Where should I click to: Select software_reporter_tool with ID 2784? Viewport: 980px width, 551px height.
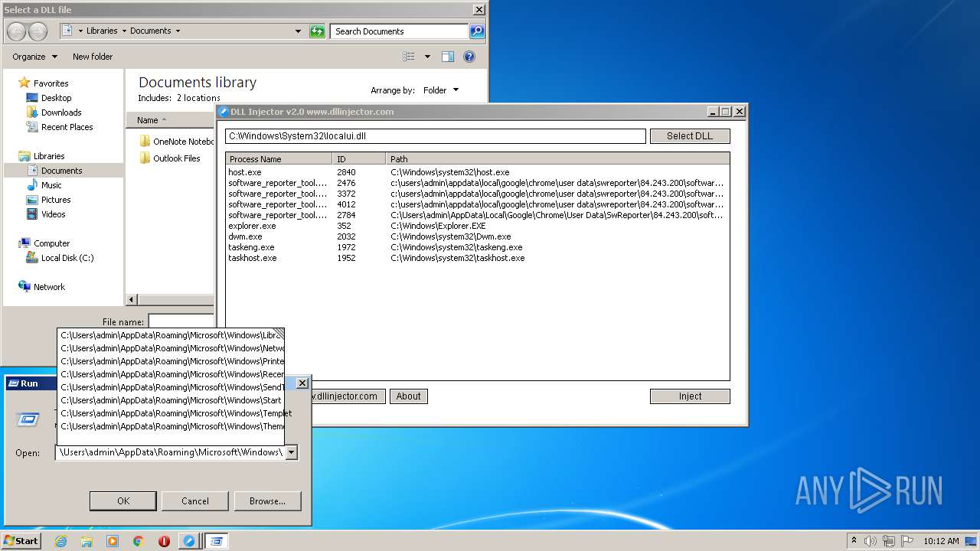tap(478, 215)
